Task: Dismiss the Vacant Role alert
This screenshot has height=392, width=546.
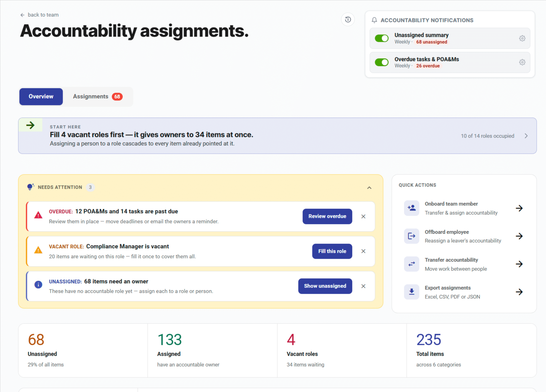Action: coord(363,251)
